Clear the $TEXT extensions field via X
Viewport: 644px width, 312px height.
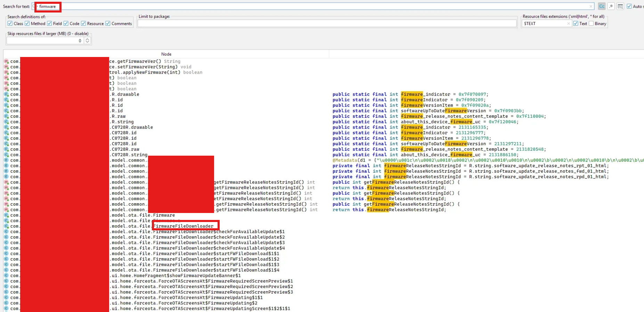[x=569, y=24]
